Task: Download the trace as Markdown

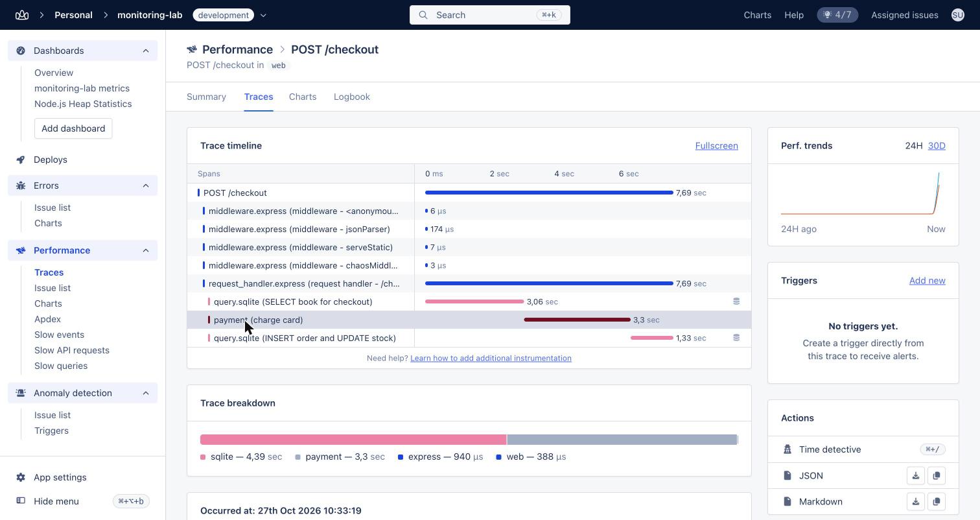Action: [x=916, y=502]
